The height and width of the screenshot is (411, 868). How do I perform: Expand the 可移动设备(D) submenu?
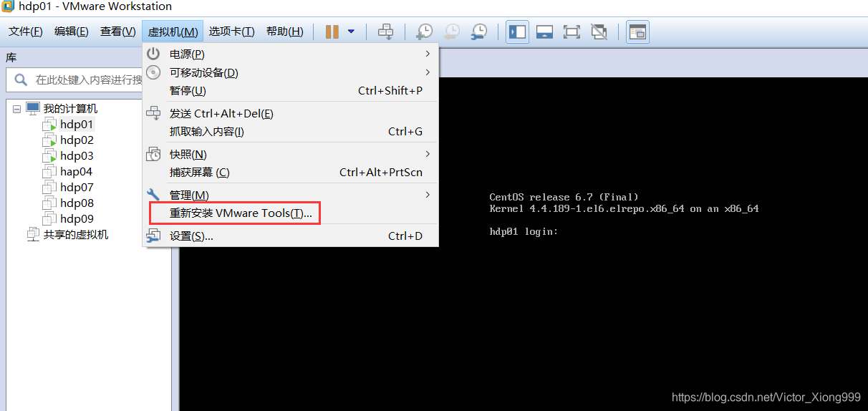click(290, 72)
